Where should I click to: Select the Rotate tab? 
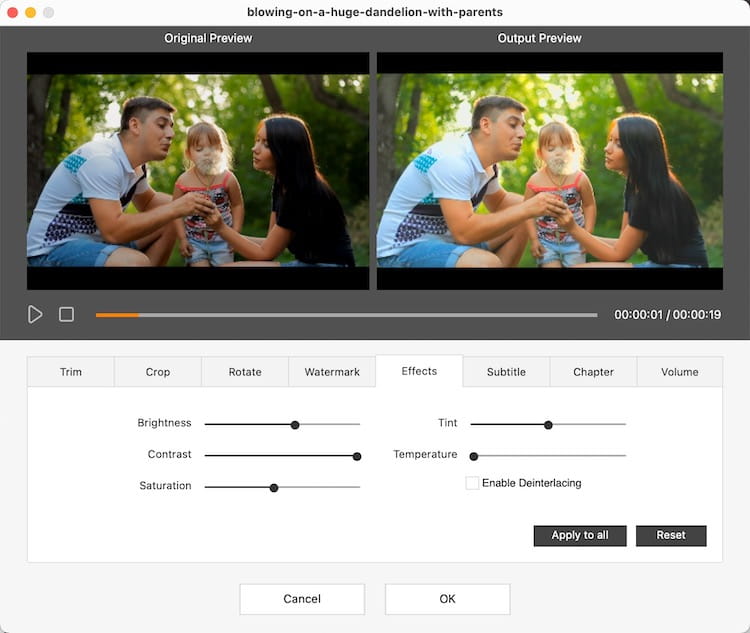[245, 372]
